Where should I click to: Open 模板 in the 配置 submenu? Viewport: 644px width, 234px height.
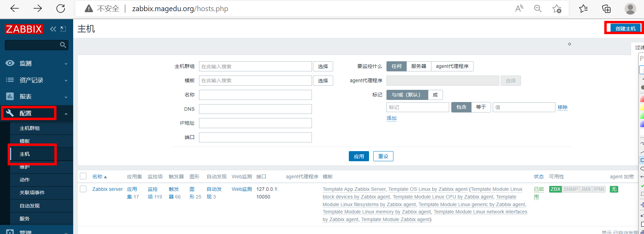[25, 141]
